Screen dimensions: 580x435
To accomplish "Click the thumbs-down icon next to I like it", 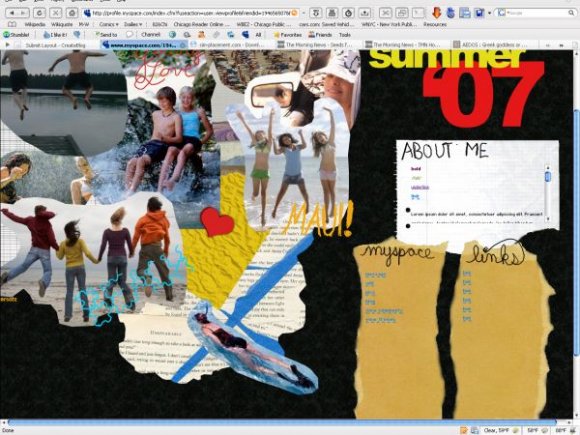I will (77, 35).
